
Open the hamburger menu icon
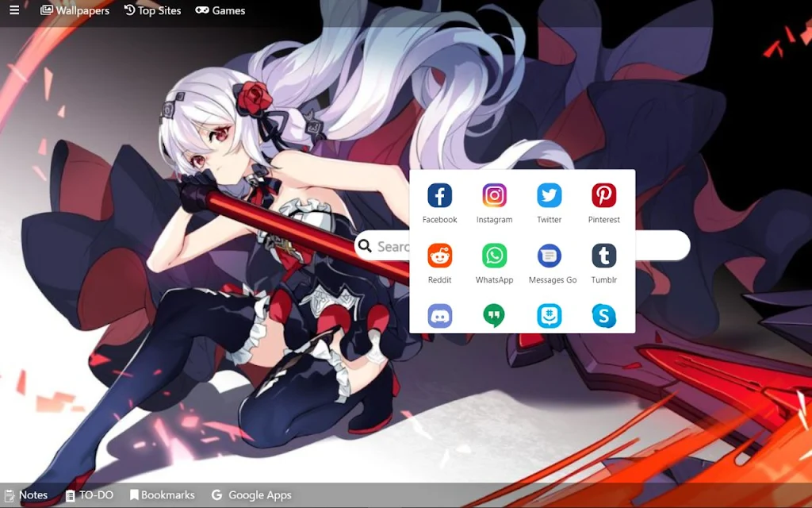[x=14, y=10]
